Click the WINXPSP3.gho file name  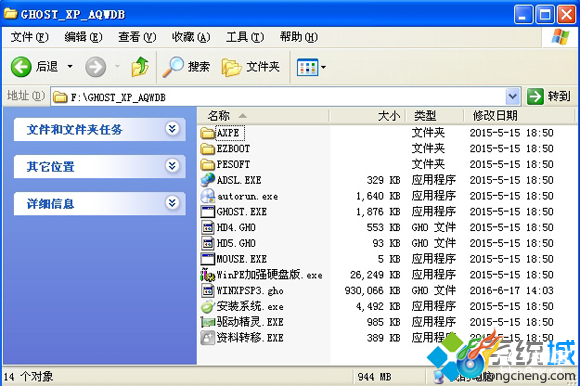250,291
